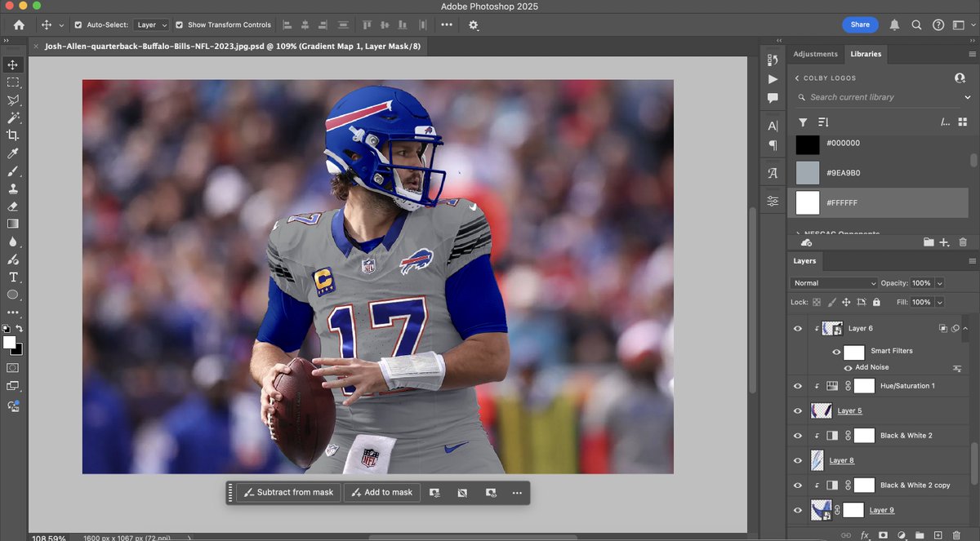Select the Clone Stamp tool
Image resolution: width=980 pixels, height=541 pixels.
pyautogui.click(x=12, y=188)
